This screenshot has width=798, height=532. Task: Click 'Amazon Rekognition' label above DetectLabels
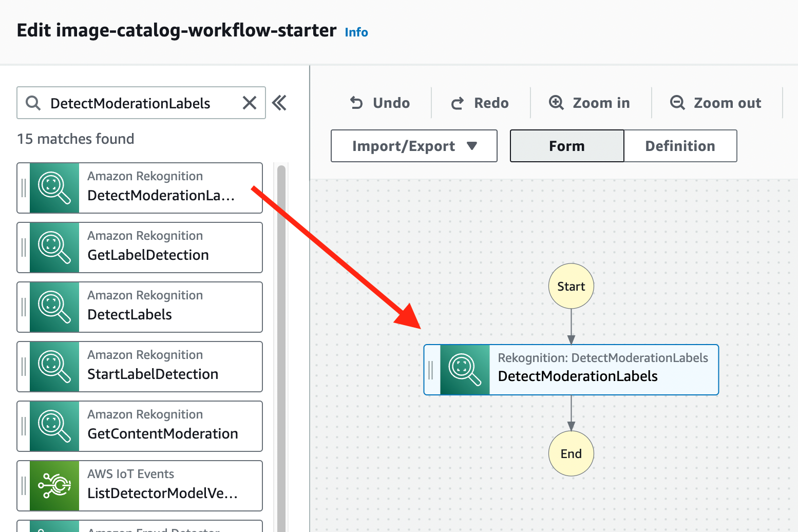pyautogui.click(x=145, y=295)
